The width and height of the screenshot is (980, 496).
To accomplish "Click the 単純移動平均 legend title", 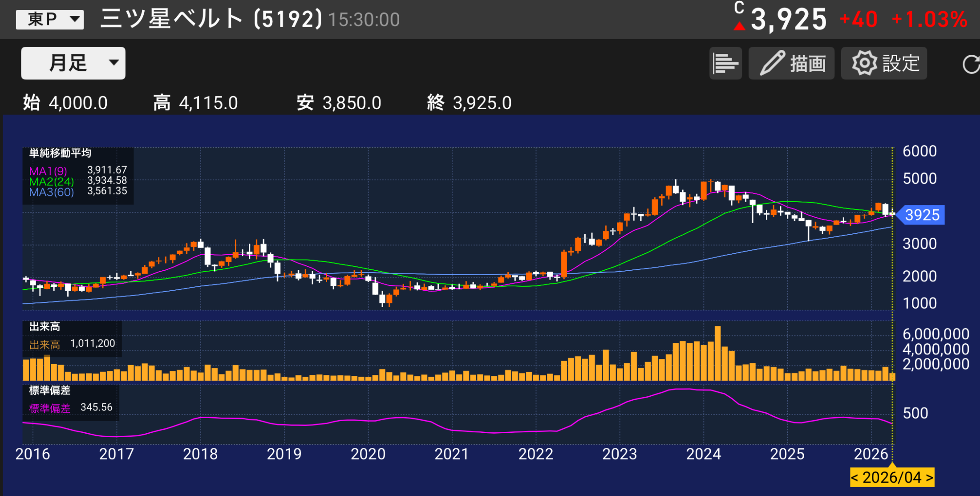I will tap(60, 153).
